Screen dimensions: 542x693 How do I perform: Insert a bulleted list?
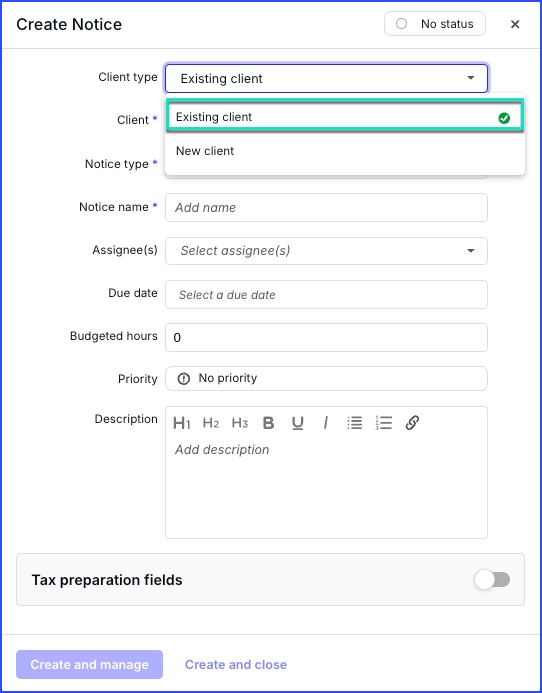pyautogui.click(x=355, y=423)
